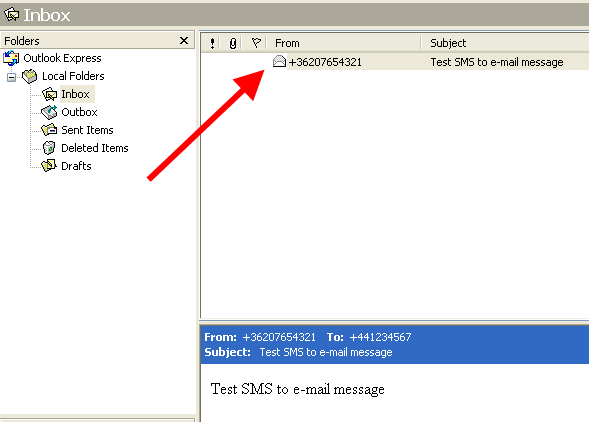Image resolution: width=589 pixels, height=422 pixels.
Task: Click the Local Folders icon
Action: click(x=29, y=76)
